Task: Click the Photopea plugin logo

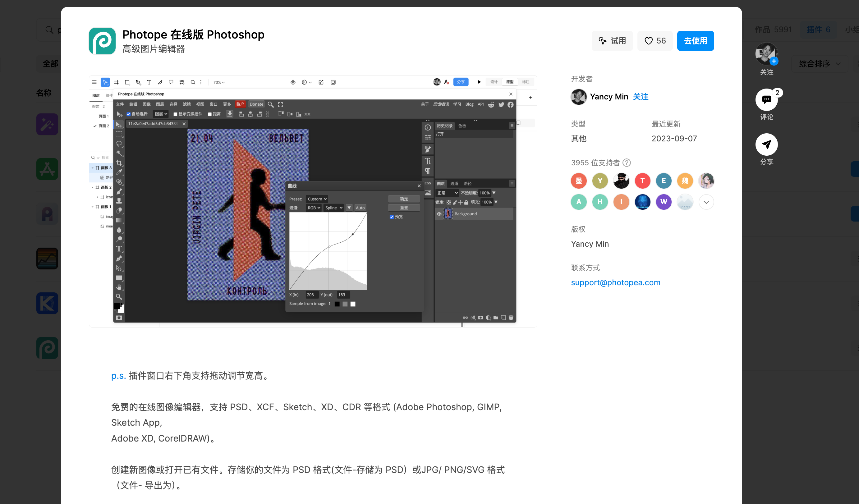Action: [x=102, y=41]
